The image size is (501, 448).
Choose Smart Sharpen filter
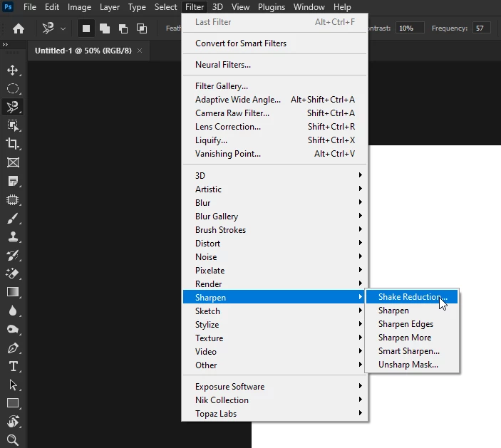pos(412,351)
